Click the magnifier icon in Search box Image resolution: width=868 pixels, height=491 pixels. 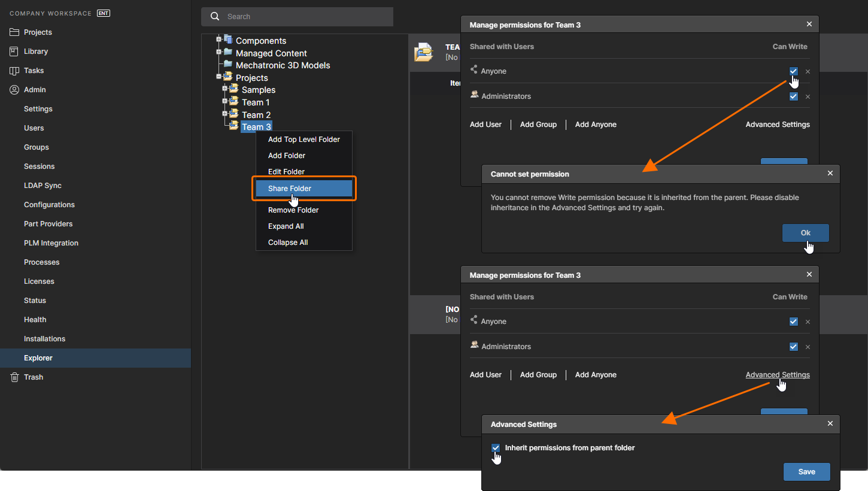(x=215, y=17)
